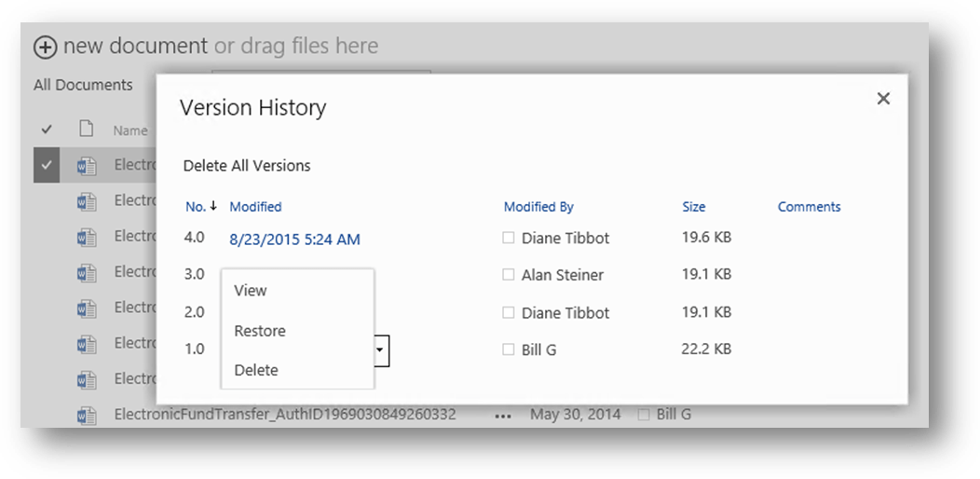Toggle the checkmark on the selected first document

point(47,166)
